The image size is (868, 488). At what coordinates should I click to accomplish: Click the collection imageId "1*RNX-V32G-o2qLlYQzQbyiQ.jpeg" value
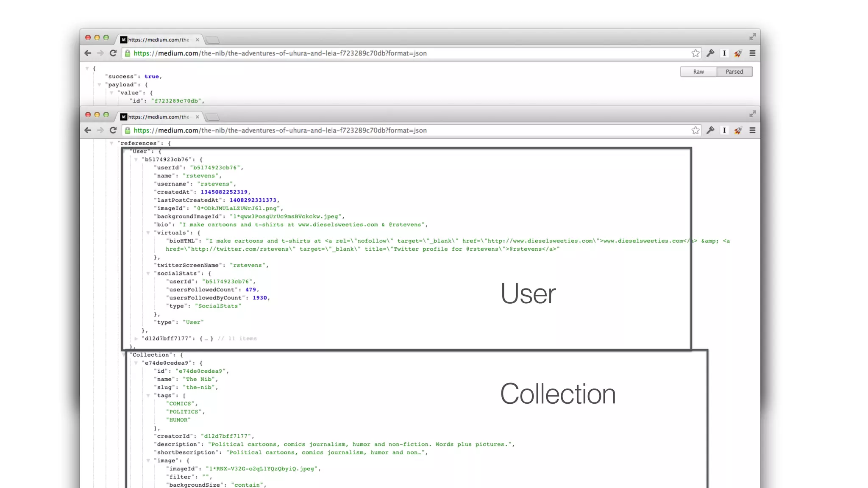pyautogui.click(x=262, y=469)
